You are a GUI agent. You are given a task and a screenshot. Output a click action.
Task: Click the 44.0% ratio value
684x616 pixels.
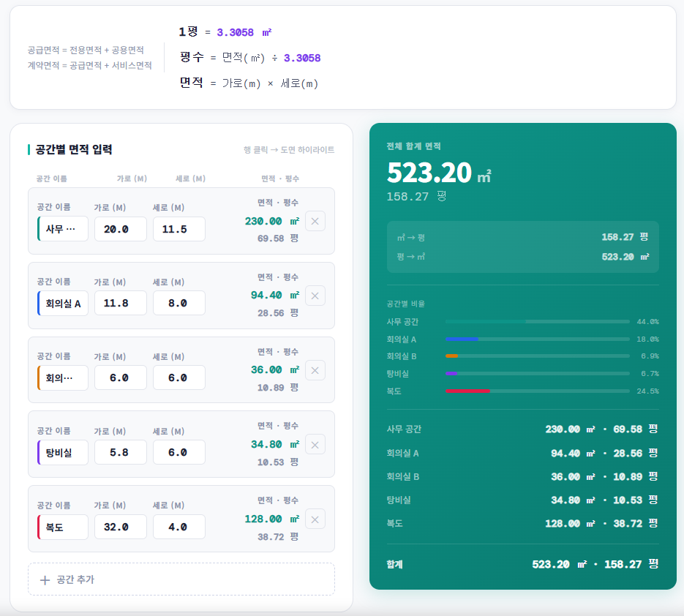coord(648,321)
